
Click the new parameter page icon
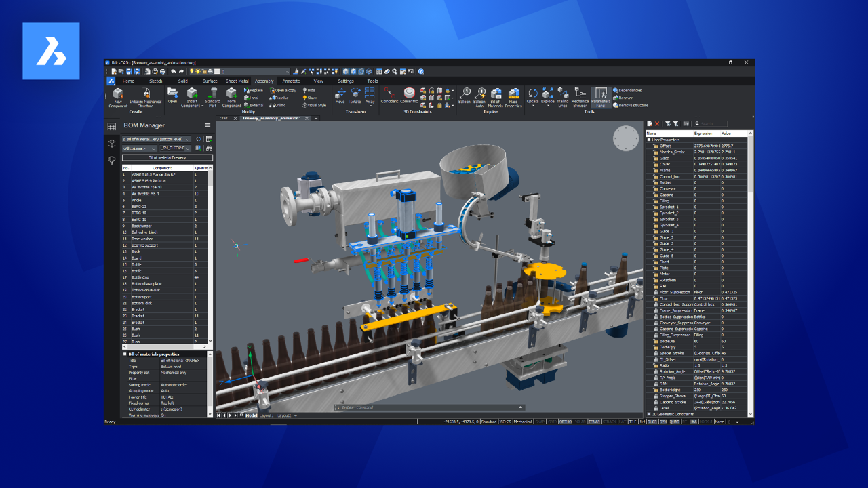[x=650, y=124]
